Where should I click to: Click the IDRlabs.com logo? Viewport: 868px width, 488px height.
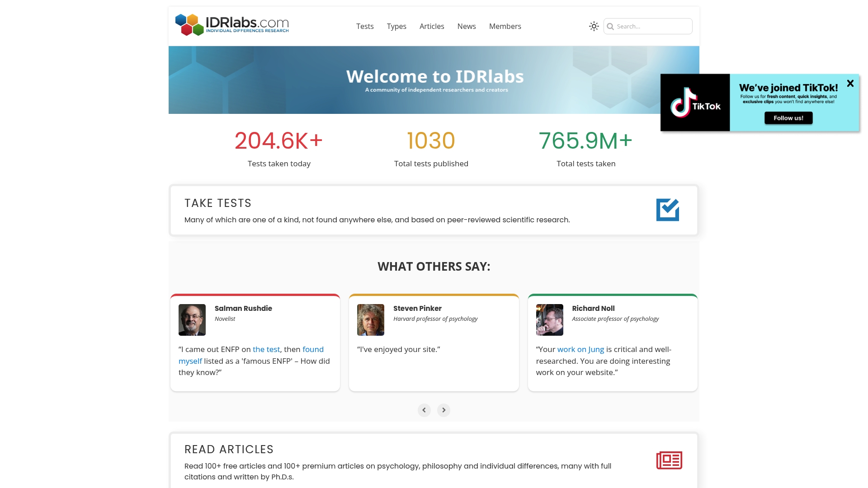click(x=232, y=25)
